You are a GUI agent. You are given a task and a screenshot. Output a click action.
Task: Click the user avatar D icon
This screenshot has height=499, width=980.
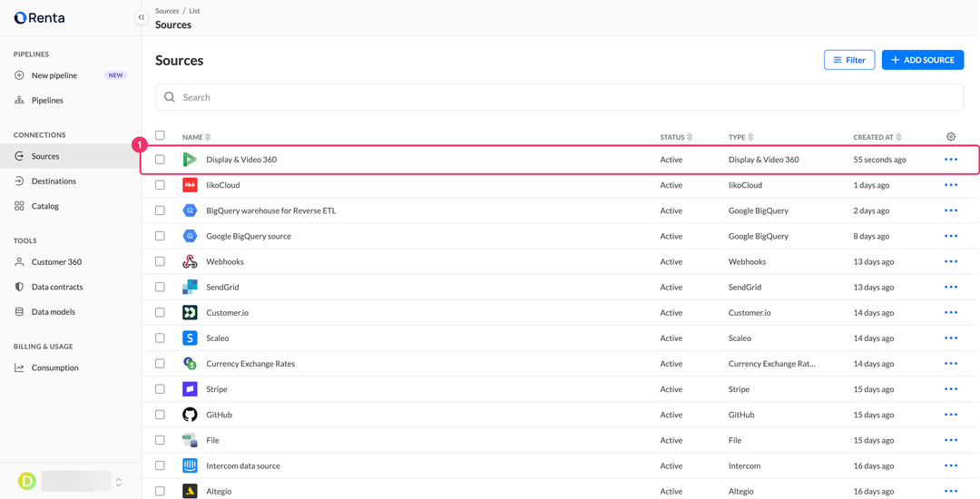(27, 481)
